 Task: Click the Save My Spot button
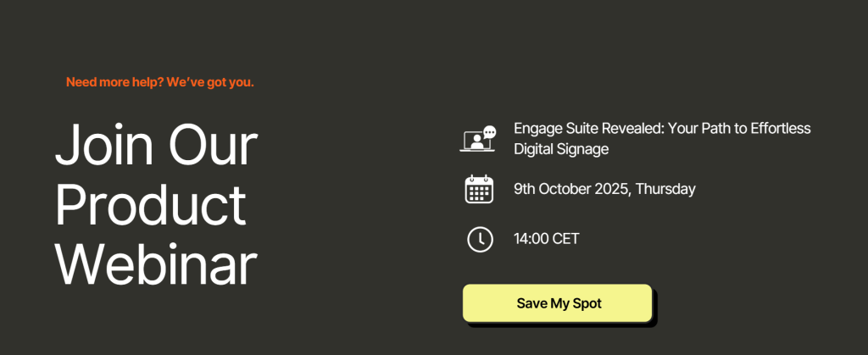(558, 303)
